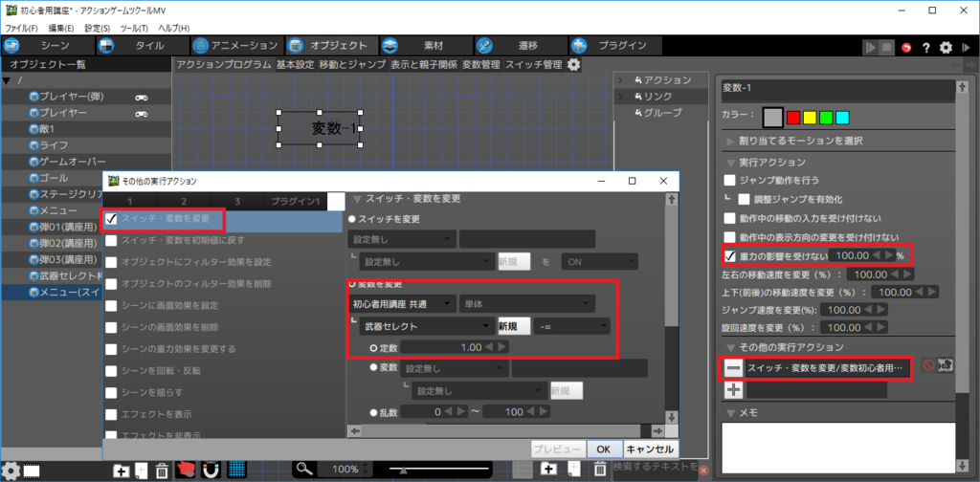The width and height of the screenshot is (980, 482).
Task: Click inside the メモ text area
Action: point(838,447)
